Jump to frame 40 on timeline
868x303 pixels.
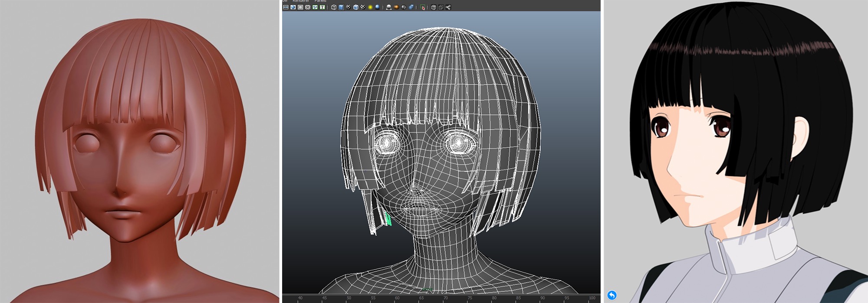tap(300, 298)
